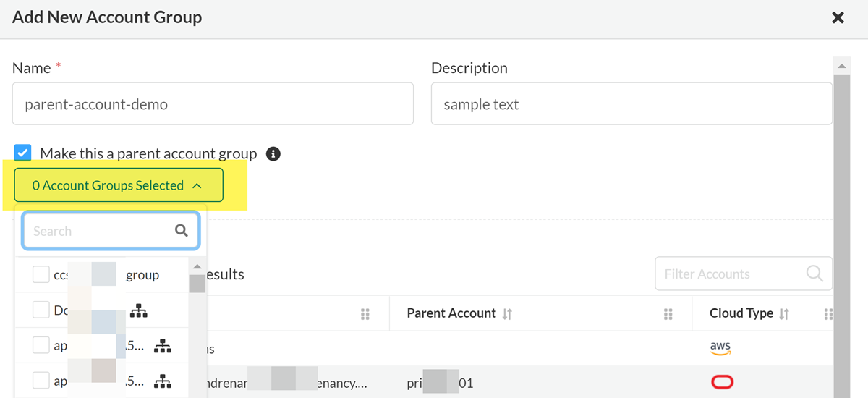
Task: Click the pri...01 parent account cell
Action: (x=440, y=383)
